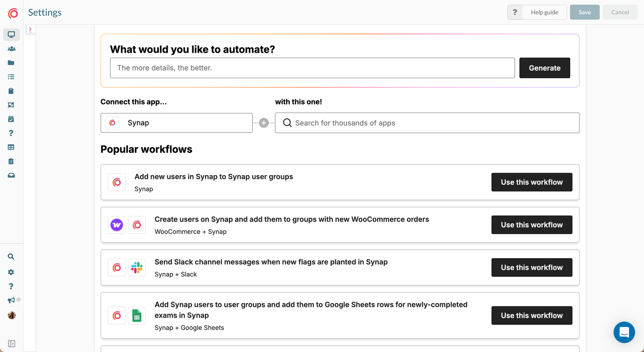Open the inbox tray icon in sidebar
Viewport: 644px width, 352px height.
click(11, 175)
